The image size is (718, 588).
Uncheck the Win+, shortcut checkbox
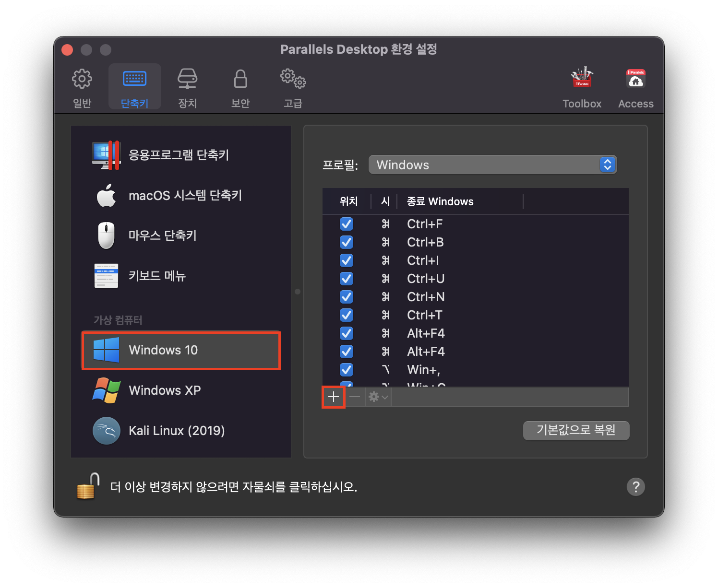(x=347, y=370)
